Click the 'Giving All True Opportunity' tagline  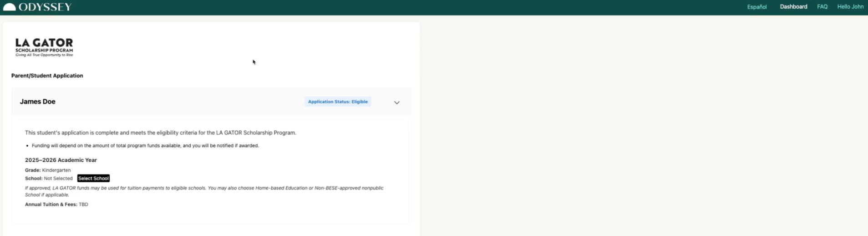point(44,55)
